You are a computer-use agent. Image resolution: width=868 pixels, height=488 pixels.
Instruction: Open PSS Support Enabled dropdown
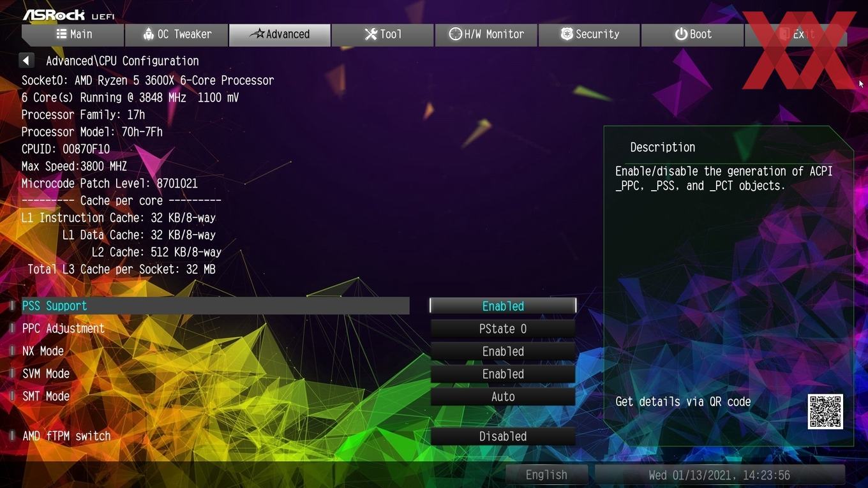[x=503, y=306]
